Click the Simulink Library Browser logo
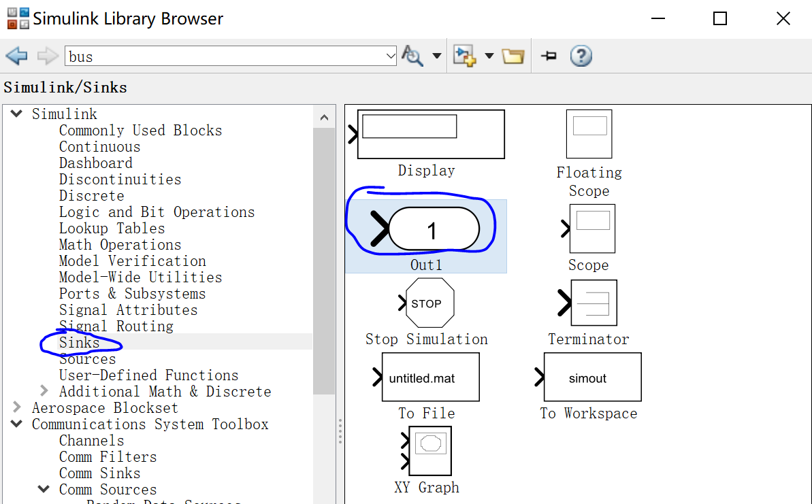Screen dimensions: 812x504 [x=18, y=18]
